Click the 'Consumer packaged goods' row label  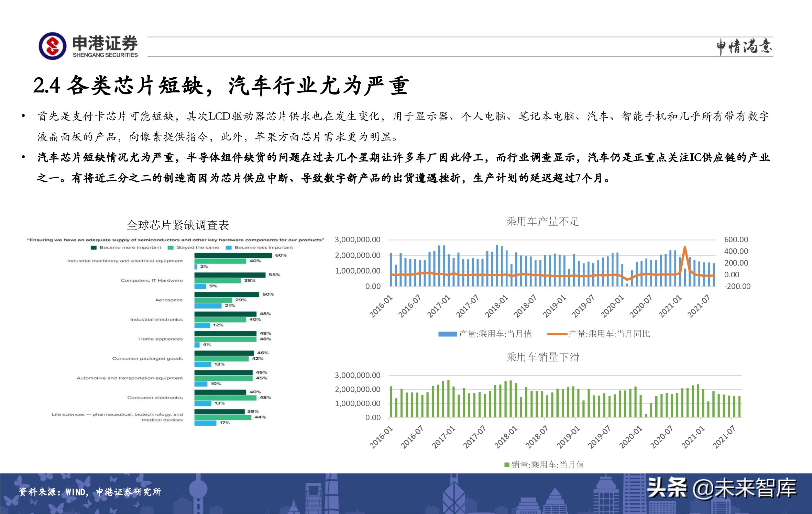pos(147,358)
